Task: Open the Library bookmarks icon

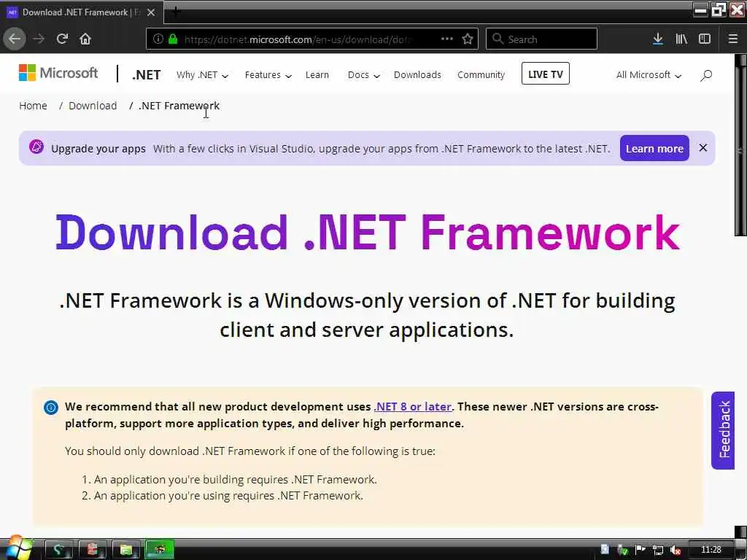Action: pyautogui.click(x=681, y=39)
